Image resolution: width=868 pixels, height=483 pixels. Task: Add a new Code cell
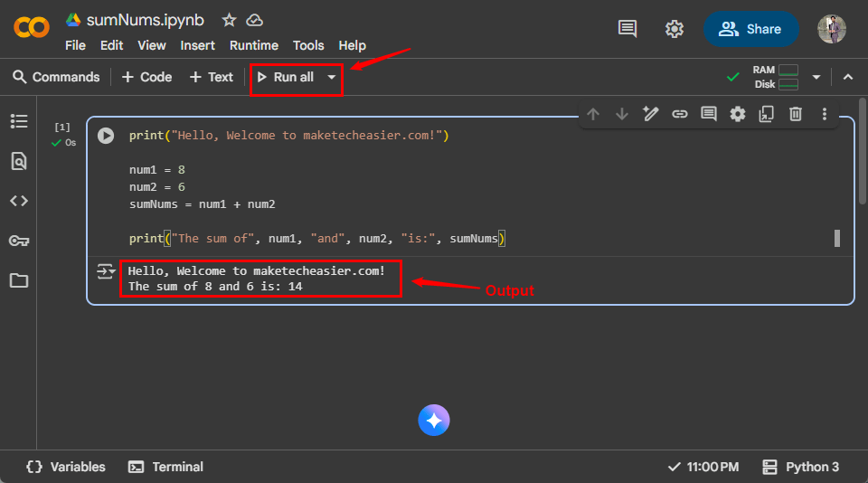[x=146, y=77]
